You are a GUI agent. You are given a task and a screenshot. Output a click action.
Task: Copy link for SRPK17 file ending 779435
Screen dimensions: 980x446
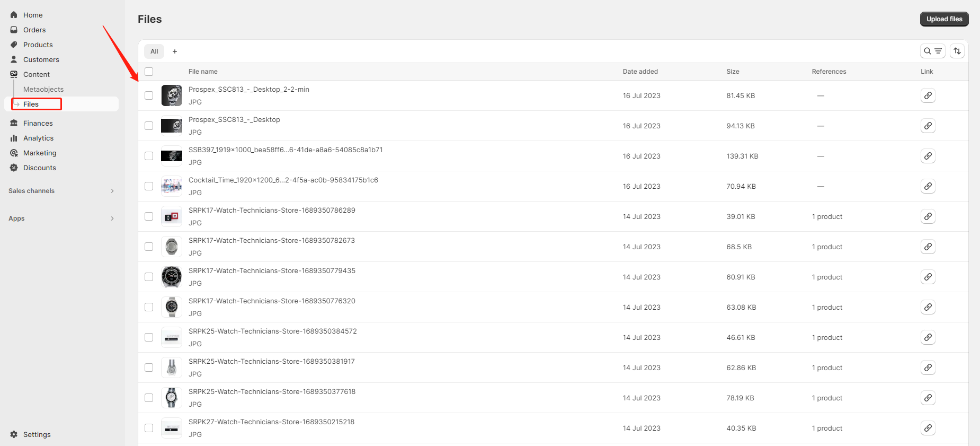(928, 277)
